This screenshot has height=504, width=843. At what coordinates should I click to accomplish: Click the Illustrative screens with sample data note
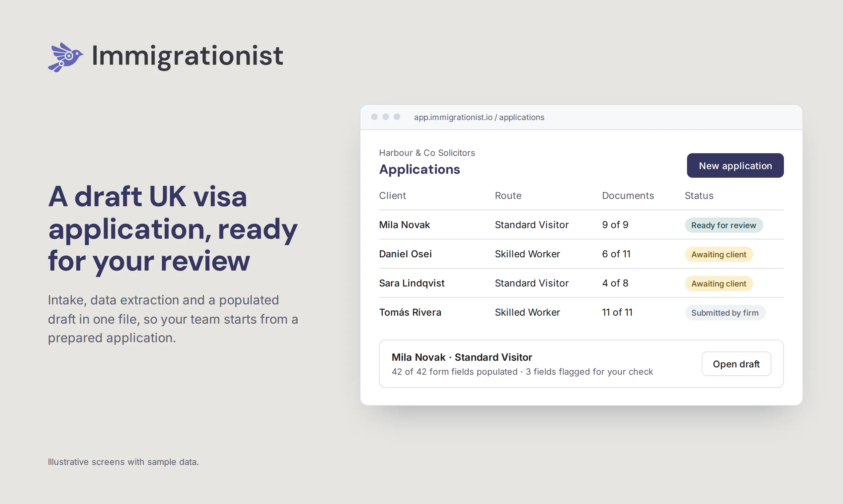pos(123,462)
